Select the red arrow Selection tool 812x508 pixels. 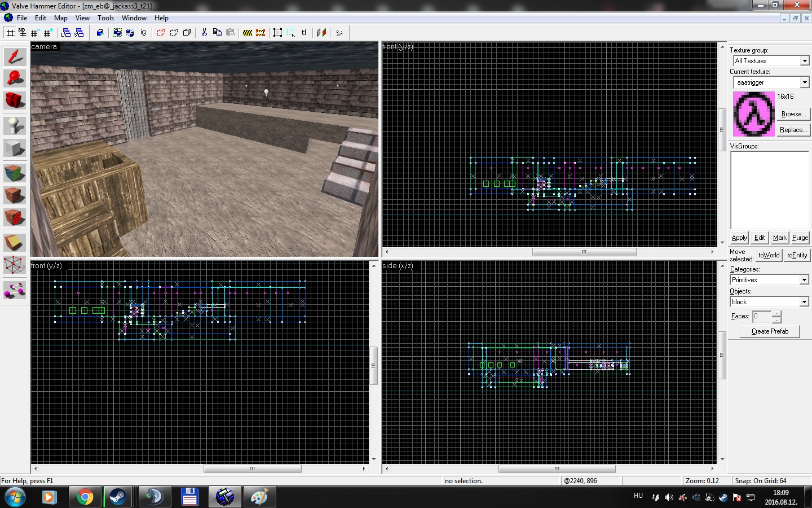click(x=15, y=56)
